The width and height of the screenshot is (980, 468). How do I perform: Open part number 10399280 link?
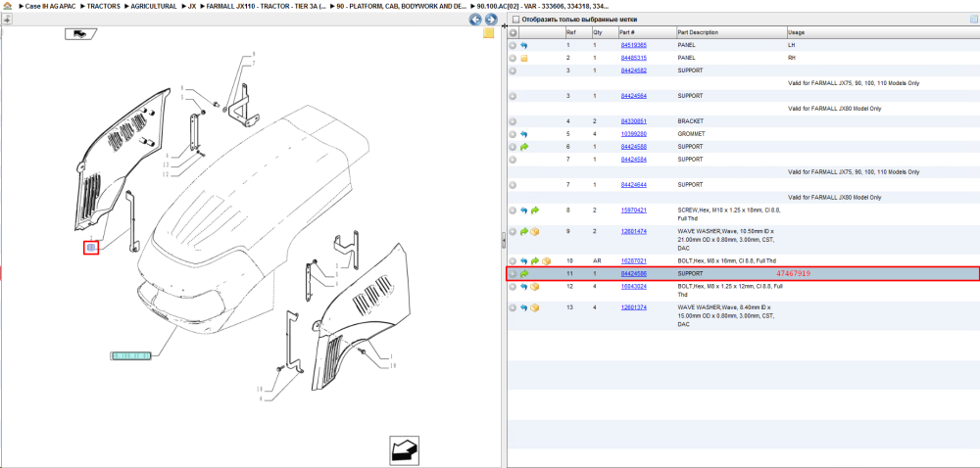click(633, 134)
